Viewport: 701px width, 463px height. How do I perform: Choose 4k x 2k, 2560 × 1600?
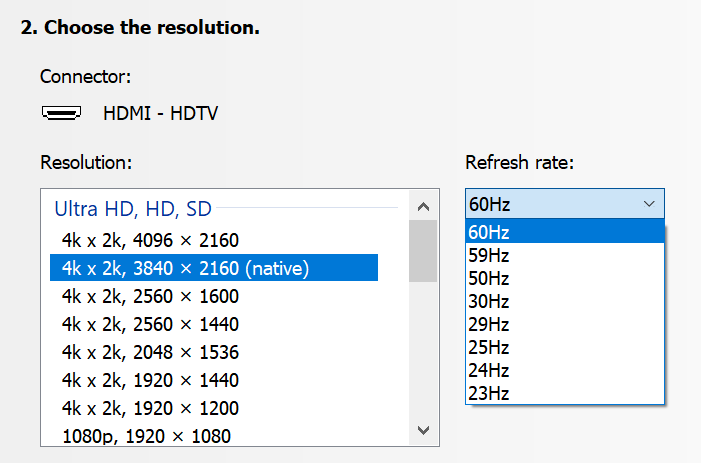click(x=150, y=296)
